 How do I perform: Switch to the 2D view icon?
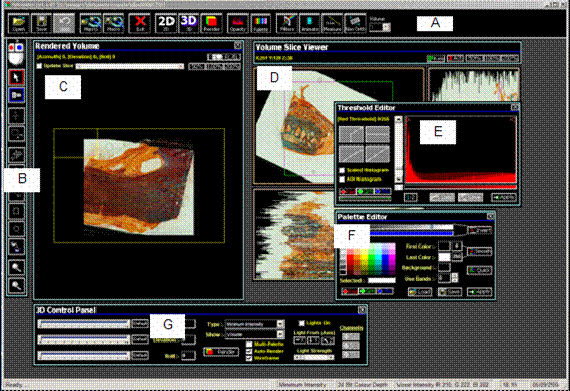click(166, 23)
